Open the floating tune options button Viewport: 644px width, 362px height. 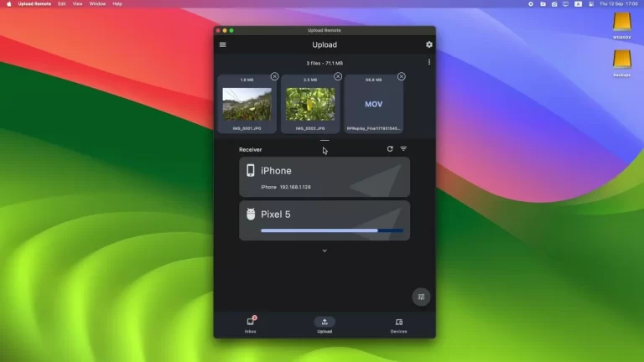pyautogui.click(x=421, y=297)
